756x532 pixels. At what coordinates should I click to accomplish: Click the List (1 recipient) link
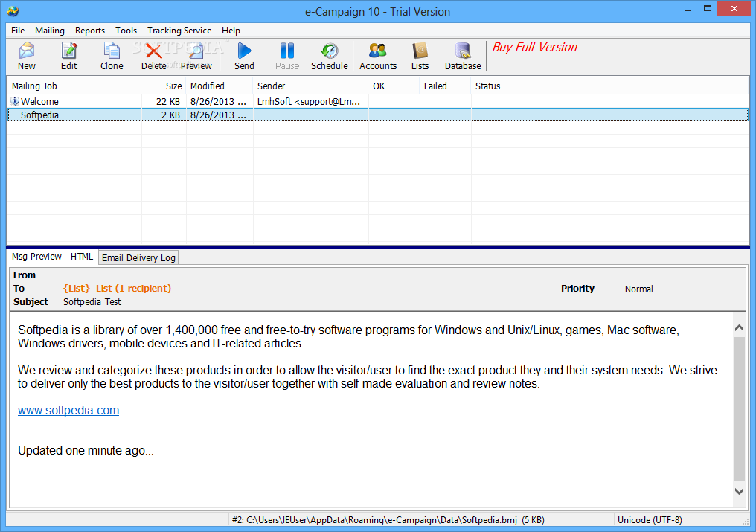coord(133,288)
